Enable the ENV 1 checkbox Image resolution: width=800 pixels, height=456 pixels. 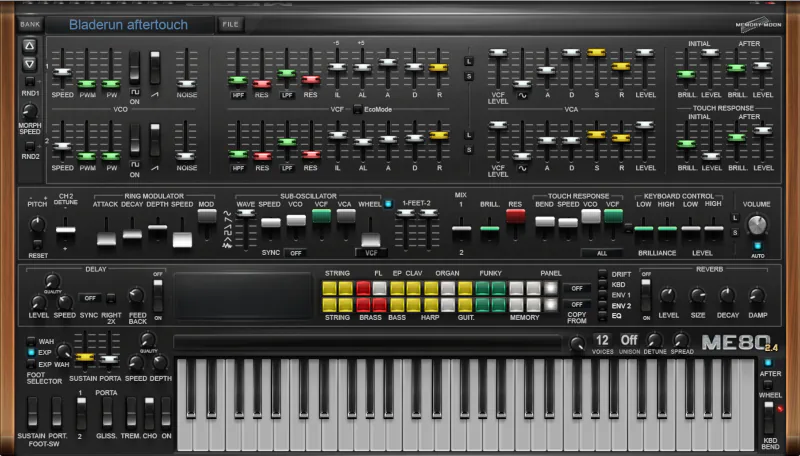(x=603, y=295)
